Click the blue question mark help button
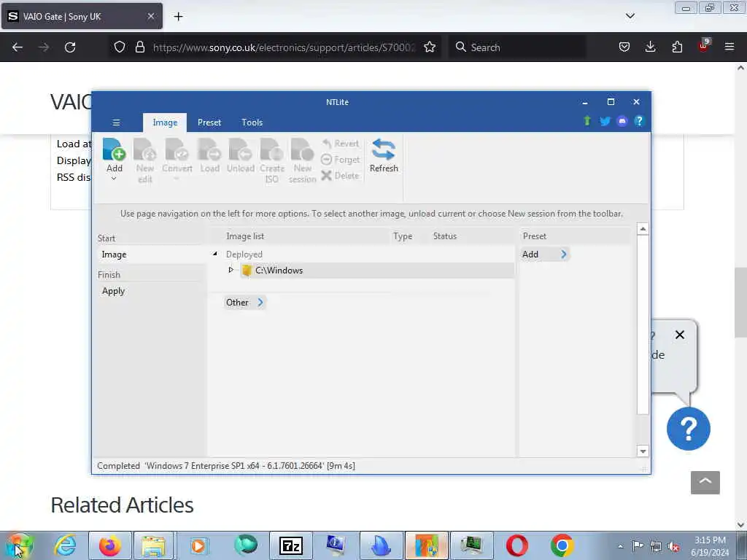747x560 pixels. click(689, 429)
